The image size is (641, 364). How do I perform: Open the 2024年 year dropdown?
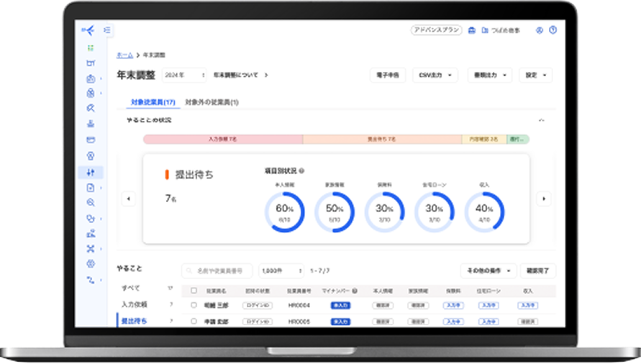click(184, 75)
